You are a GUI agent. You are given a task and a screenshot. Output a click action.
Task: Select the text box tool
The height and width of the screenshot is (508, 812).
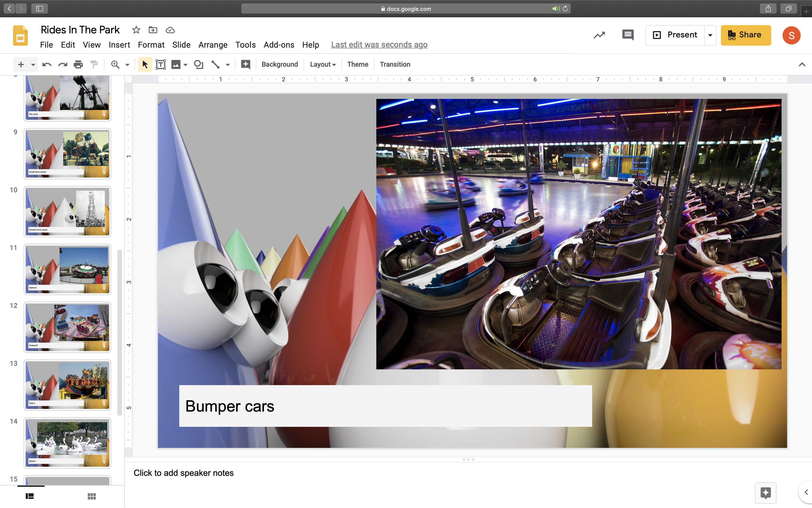point(161,64)
